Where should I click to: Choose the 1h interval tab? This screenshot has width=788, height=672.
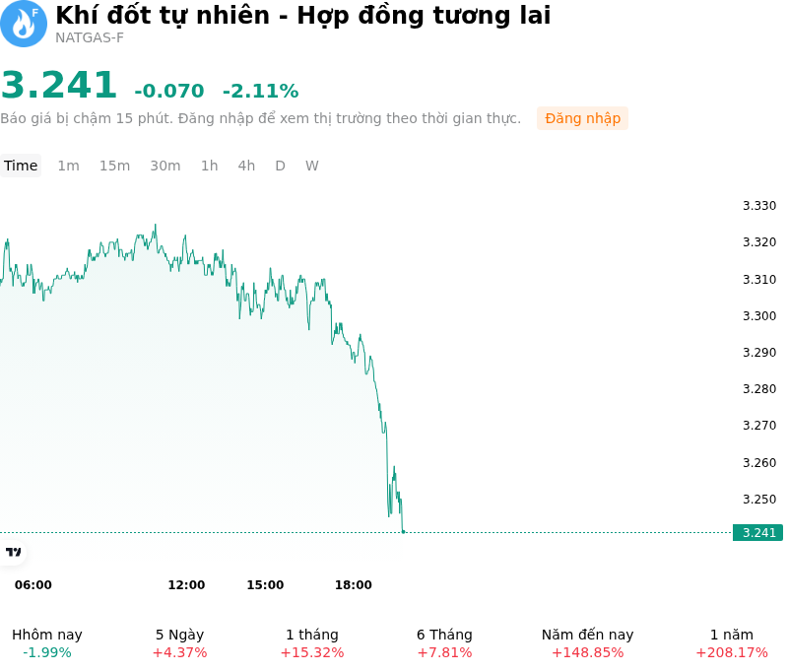click(x=210, y=166)
